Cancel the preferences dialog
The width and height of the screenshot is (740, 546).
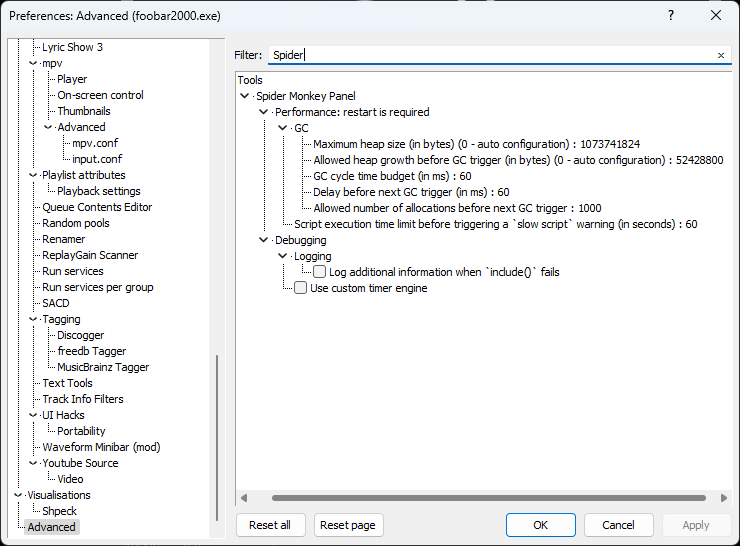pyautogui.click(x=619, y=525)
